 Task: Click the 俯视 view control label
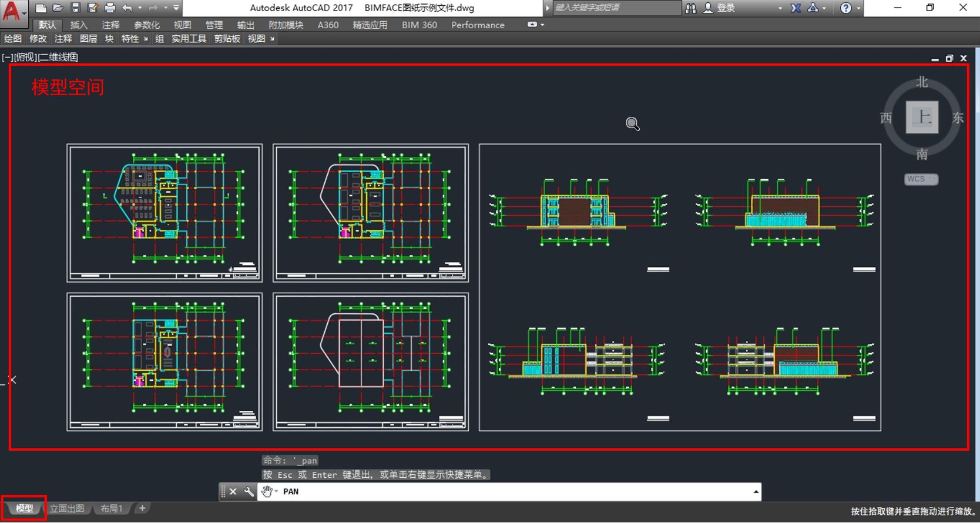[x=25, y=57]
